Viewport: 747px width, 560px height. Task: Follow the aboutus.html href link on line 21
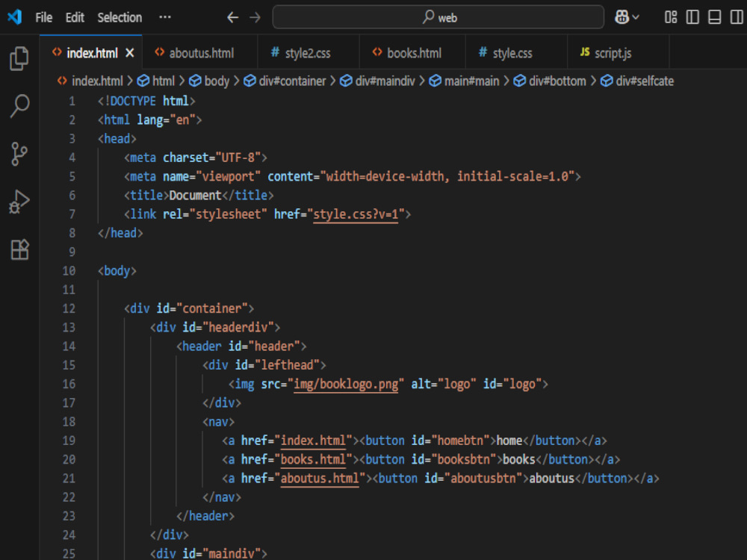(320, 479)
